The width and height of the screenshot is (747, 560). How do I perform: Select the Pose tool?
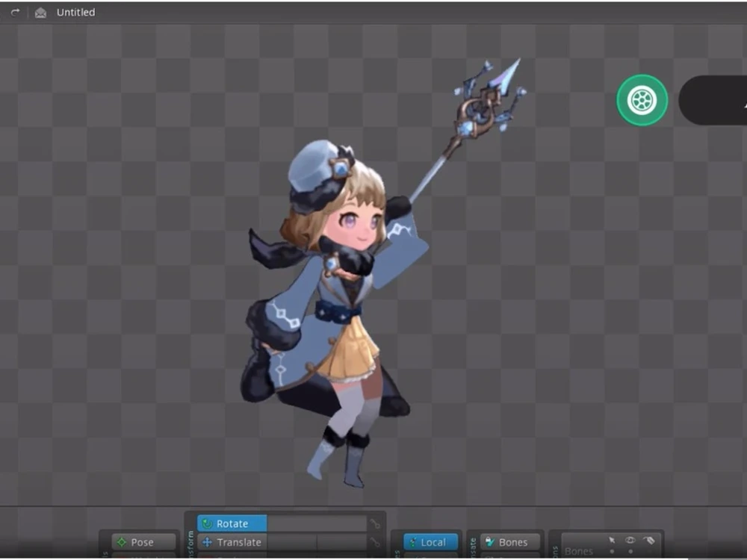(x=143, y=542)
